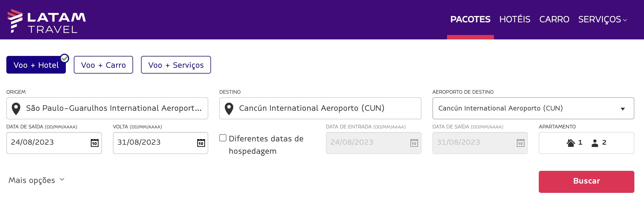Click the person icon in Apartamento
This screenshot has height=205, width=644.
[x=595, y=143]
